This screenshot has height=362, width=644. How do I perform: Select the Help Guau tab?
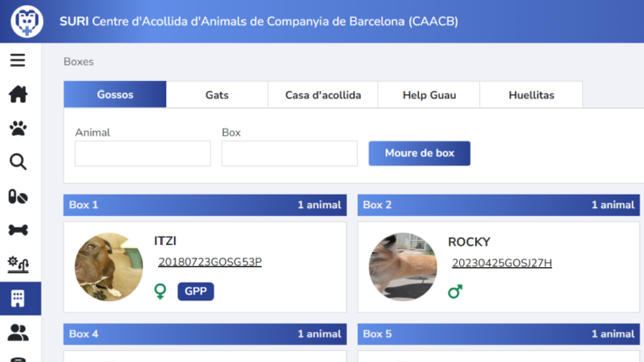[x=429, y=95]
